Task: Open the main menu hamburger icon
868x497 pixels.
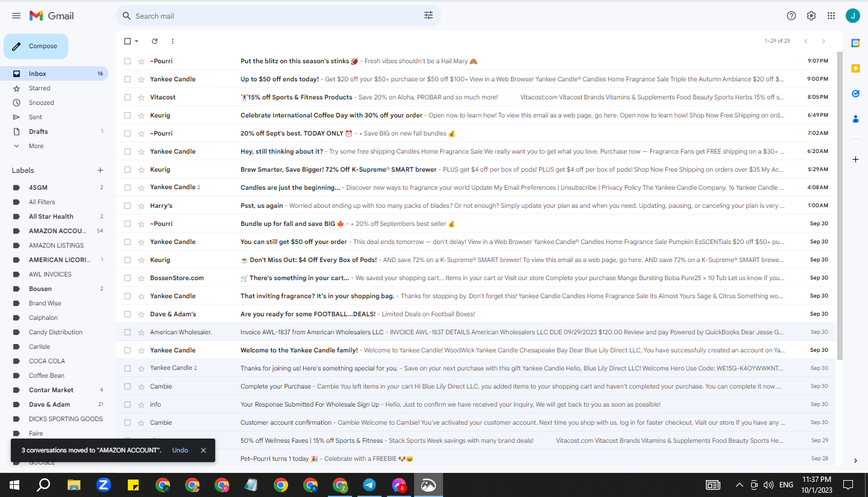Action: tap(16, 16)
